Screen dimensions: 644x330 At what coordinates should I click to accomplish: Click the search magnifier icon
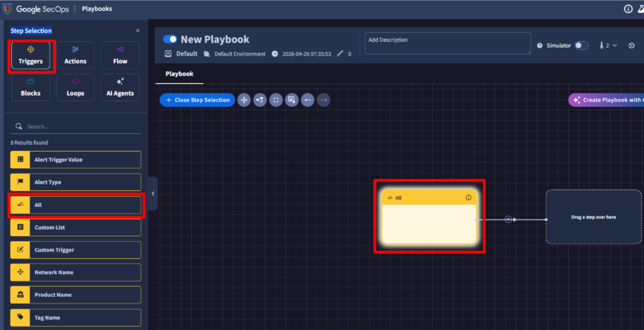point(18,126)
